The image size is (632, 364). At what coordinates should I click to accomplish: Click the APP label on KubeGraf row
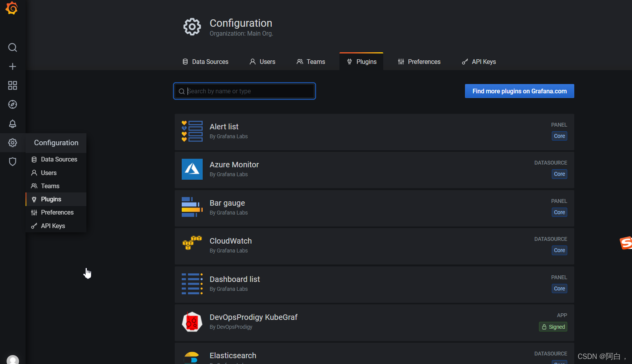point(562,315)
